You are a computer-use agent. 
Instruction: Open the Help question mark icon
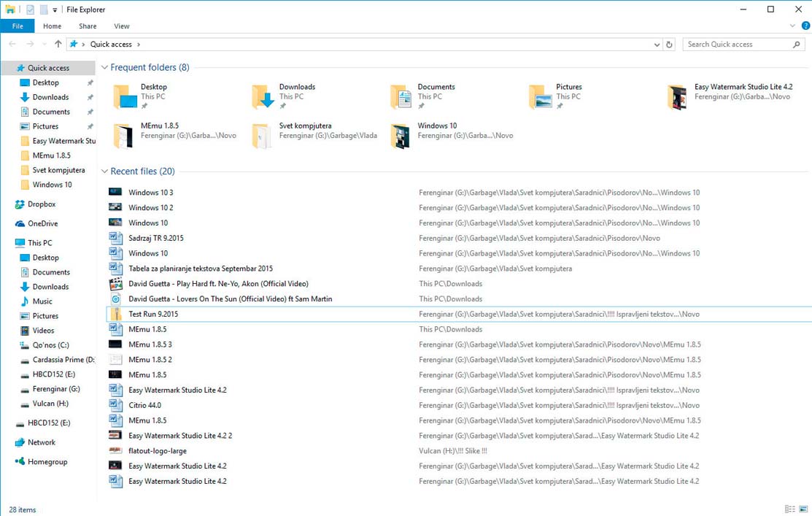pyautogui.click(x=805, y=26)
